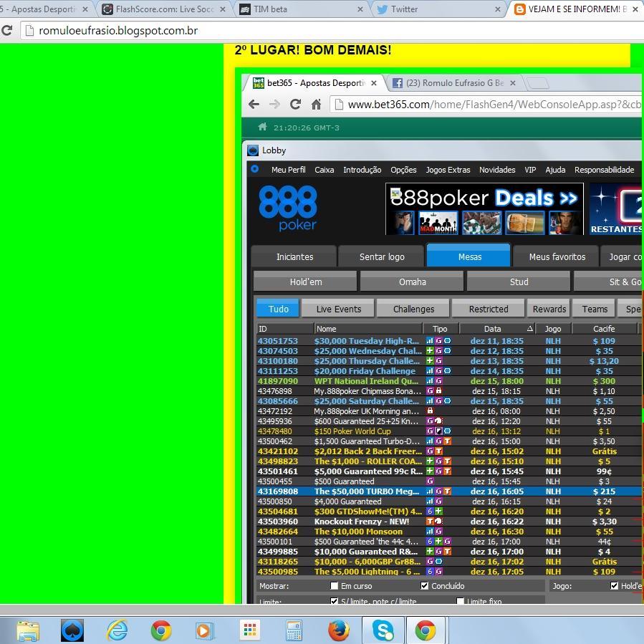The height and width of the screenshot is (644, 644).
Task: Click the Hold'em game button
Action: pos(306,282)
